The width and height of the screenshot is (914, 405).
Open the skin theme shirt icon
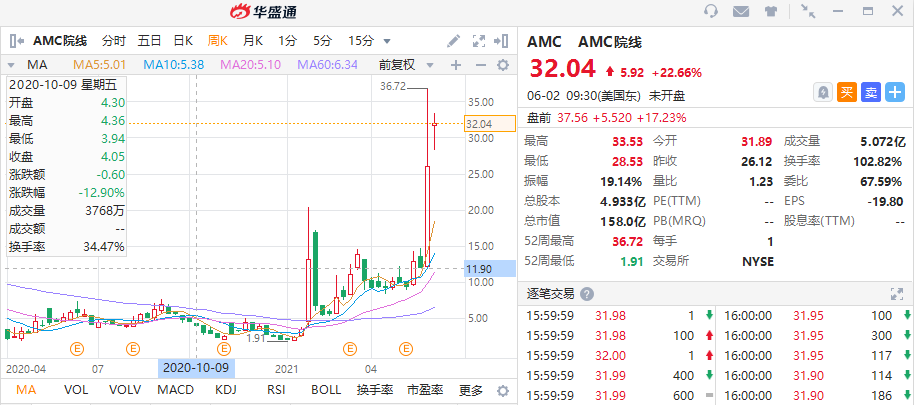click(x=770, y=11)
